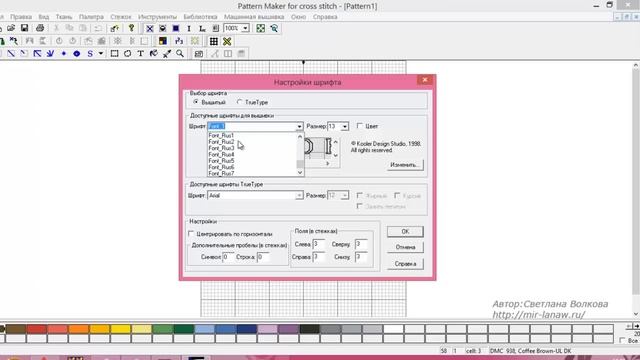
Task: Click the fit-to-window green arrows icon
Action: pyautogui.click(x=260, y=28)
